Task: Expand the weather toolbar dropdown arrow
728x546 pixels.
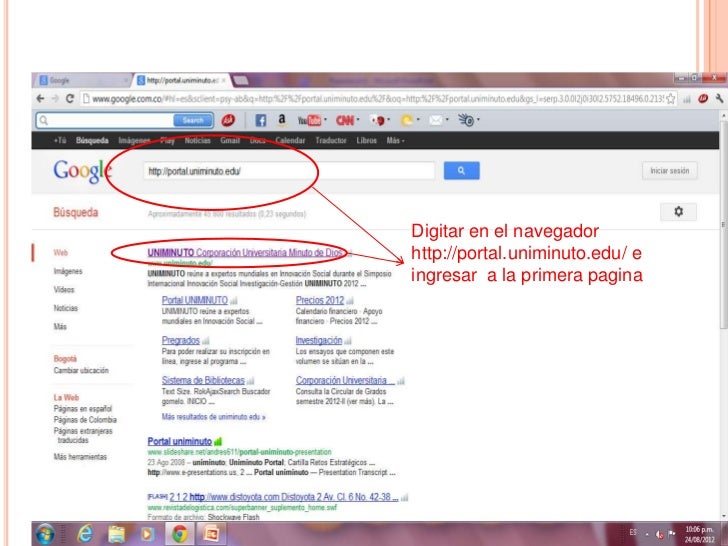Action: point(418,120)
